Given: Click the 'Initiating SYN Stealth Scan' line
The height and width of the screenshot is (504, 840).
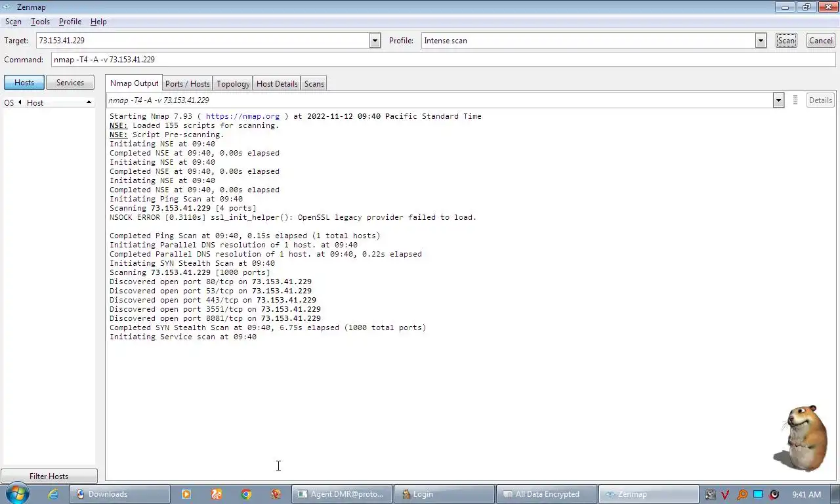Looking at the screenshot, I should click(x=192, y=263).
